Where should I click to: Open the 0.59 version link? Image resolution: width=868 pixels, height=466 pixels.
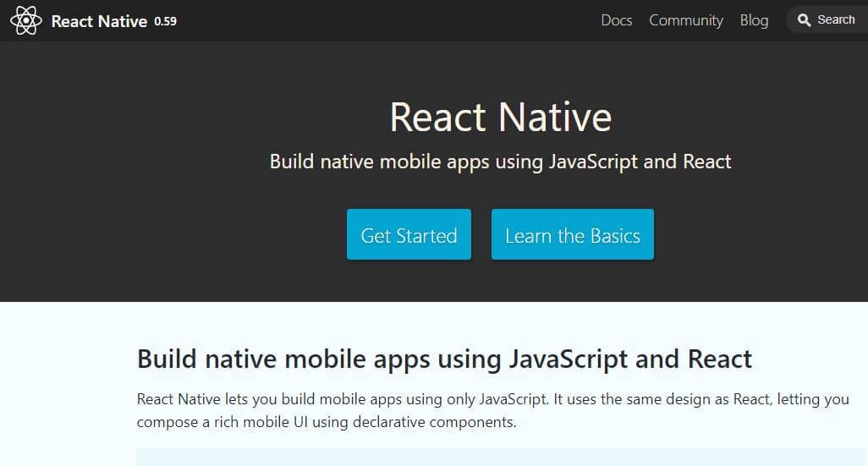(x=165, y=22)
